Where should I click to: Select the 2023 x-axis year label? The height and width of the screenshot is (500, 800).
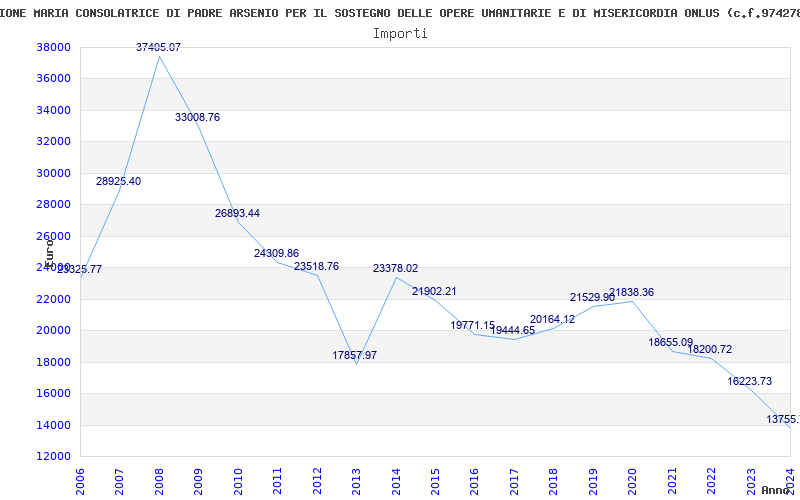[x=751, y=482]
